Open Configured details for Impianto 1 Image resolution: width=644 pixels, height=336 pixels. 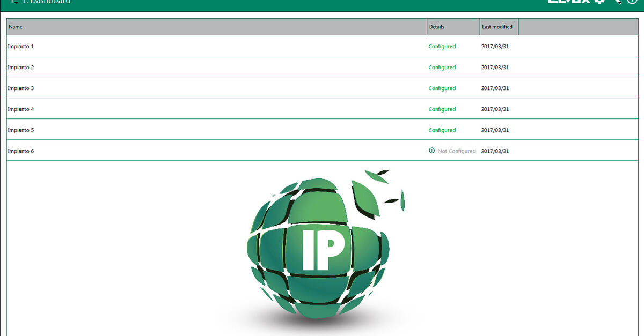tap(442, 46)
